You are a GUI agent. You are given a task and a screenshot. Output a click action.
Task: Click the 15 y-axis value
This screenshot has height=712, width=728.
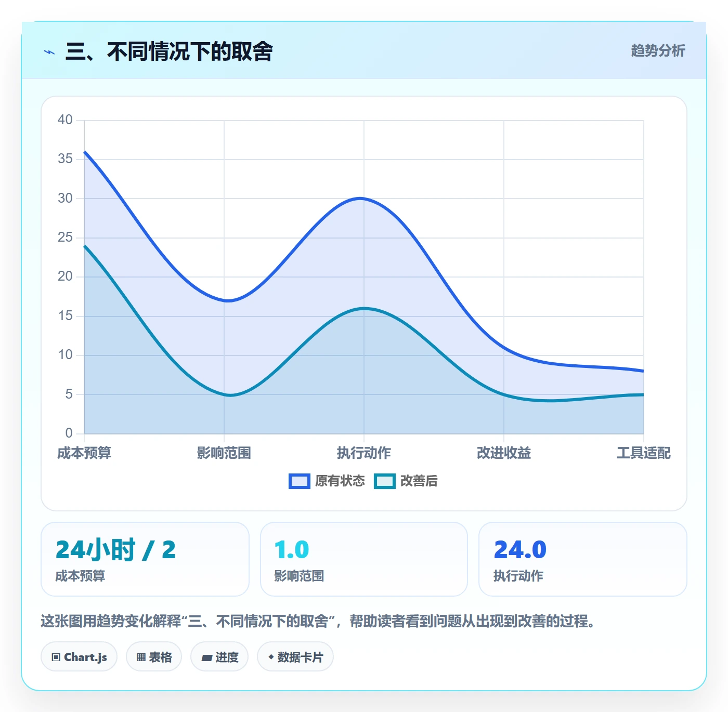65,316
